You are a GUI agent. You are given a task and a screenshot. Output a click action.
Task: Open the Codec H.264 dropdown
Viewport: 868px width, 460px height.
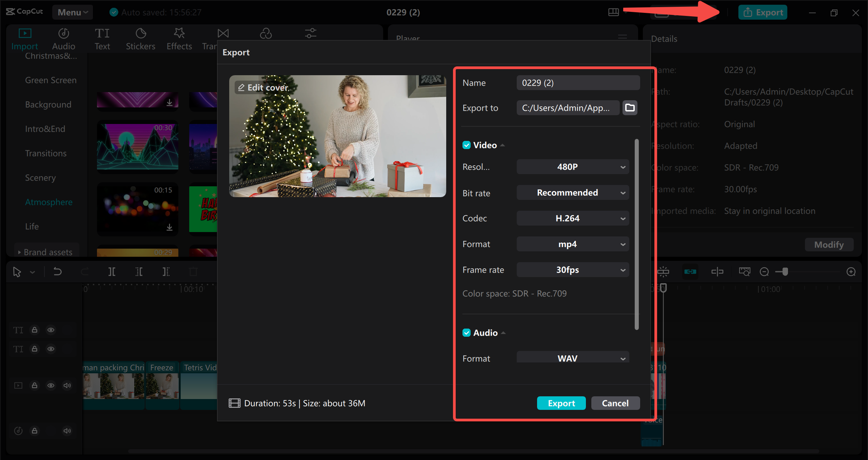click(573, 218)
